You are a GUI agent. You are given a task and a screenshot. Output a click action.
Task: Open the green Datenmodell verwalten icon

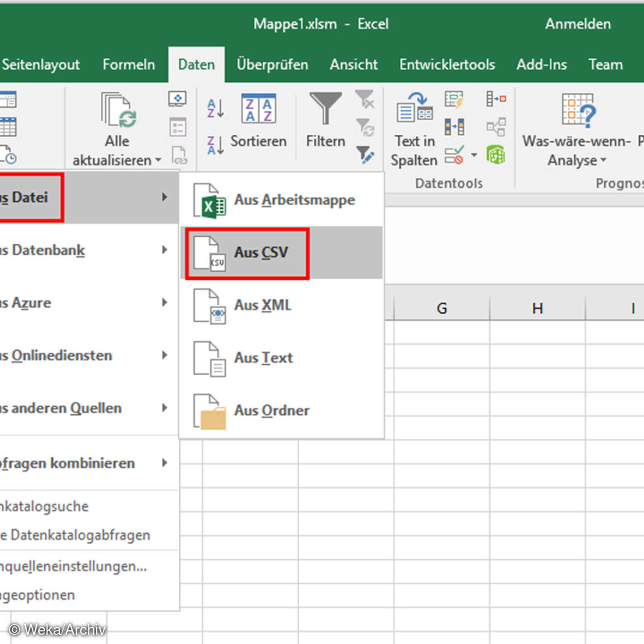tap(496, 154)
